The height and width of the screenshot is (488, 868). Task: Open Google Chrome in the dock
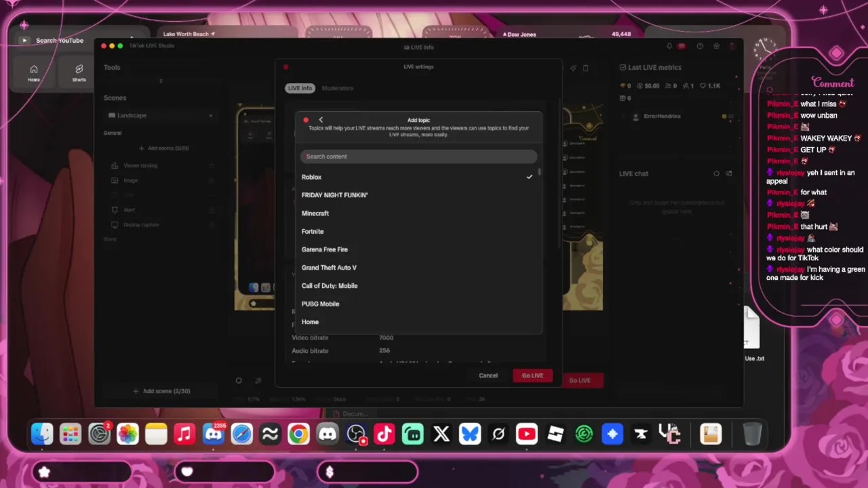point(298,434)
